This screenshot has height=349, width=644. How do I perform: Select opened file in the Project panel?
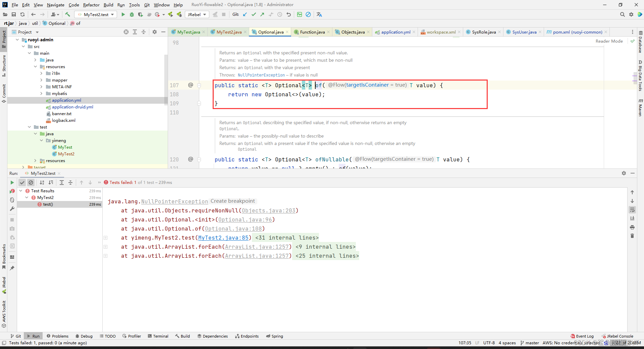click(126, 32)
